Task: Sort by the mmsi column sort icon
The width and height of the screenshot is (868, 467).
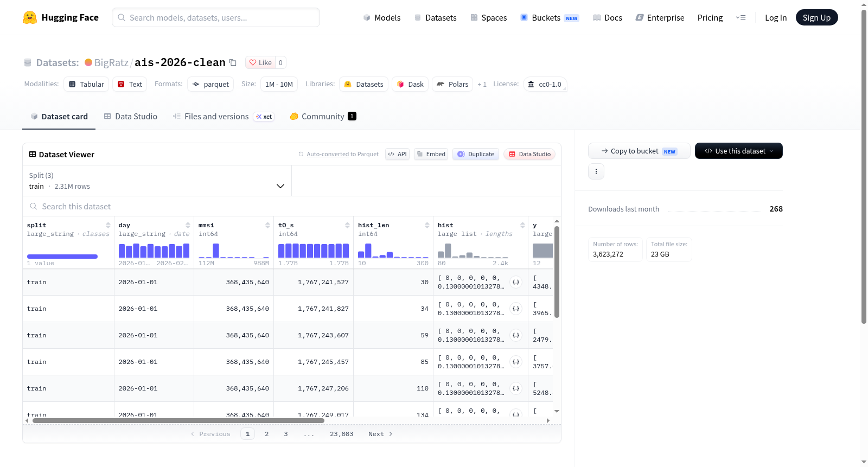Action: (x=267, y=225)
